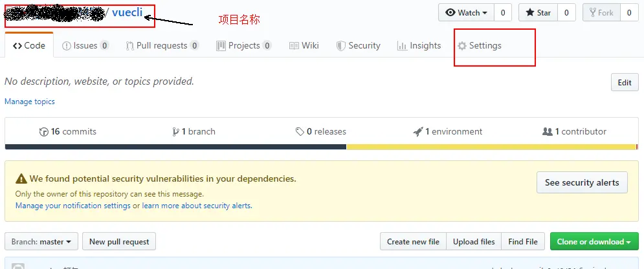This screenshot has width=644, height=269.
Task: Open the stargazers count next to Star
Action: (x=566, y=13)
